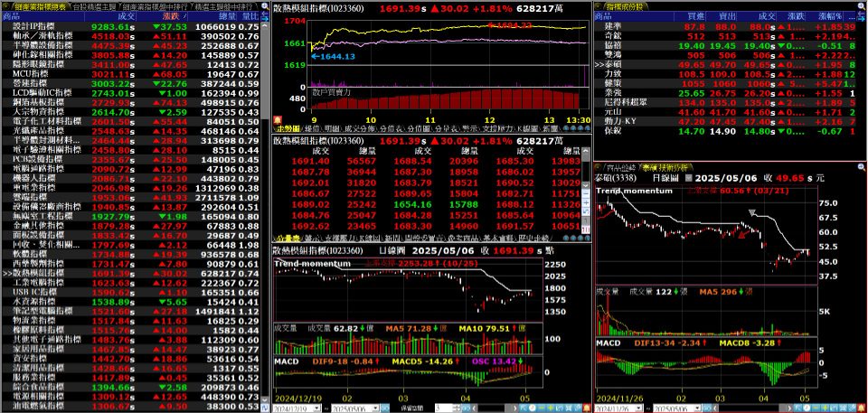Image resolution: width=868 pixels, height=413 pixels.
Task: Select the 力致 stock row
Action: (725, 73)
